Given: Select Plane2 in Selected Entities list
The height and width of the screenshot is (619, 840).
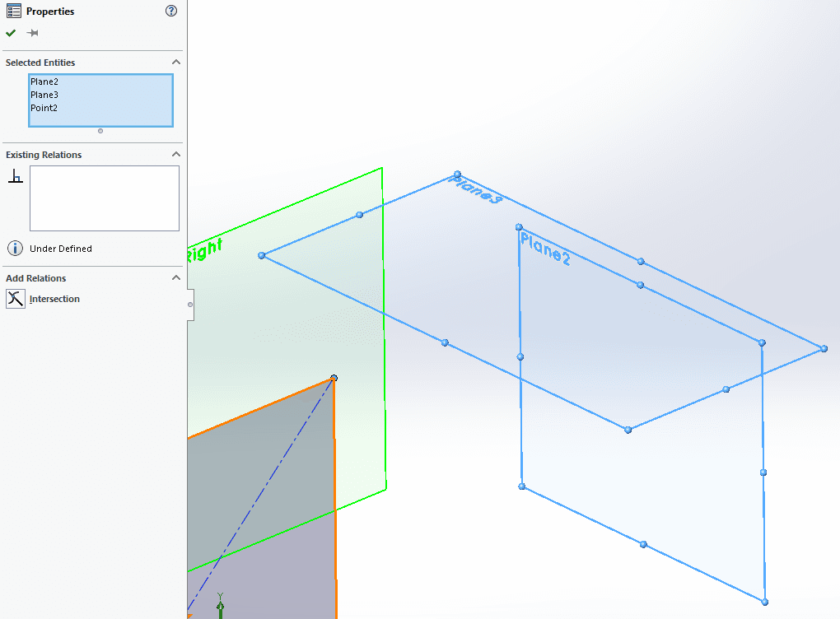Looking at the screenshot, I should point(44,81).
